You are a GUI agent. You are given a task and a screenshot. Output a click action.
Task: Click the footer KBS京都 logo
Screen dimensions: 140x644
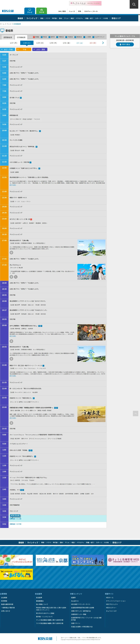click(45, 638)
